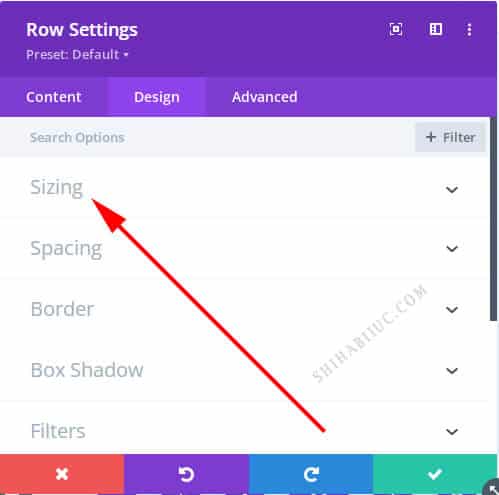Click the expand modal fullscreen icon
The width and height of the screenshot is (499, 495).
click(396, 29)
